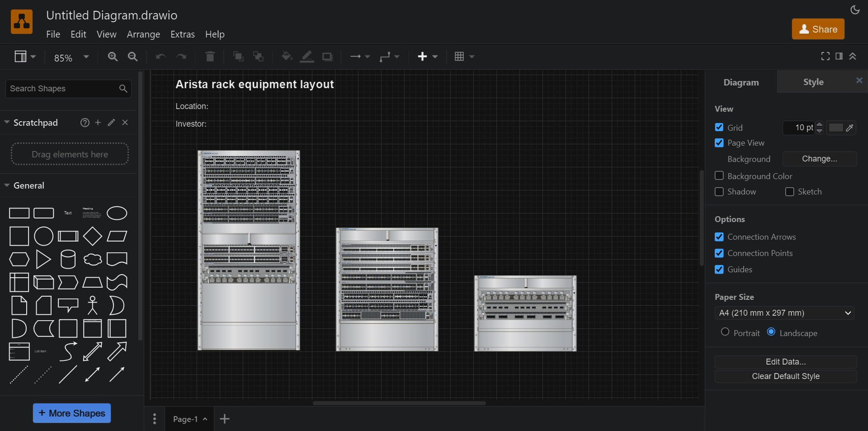This screenshot has height=431, width=868.
Task: Open the 85% zoom level dropdown
Action: (71, 57)
